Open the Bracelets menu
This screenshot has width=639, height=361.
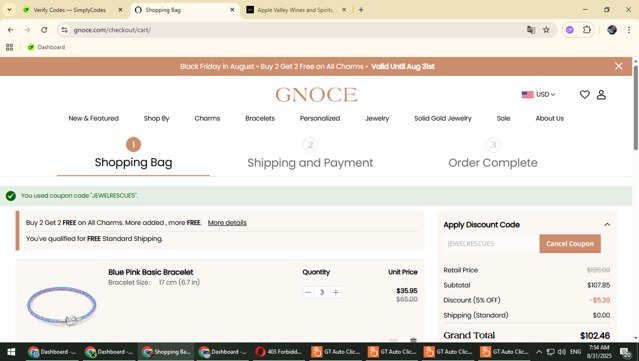click(260, 119)
